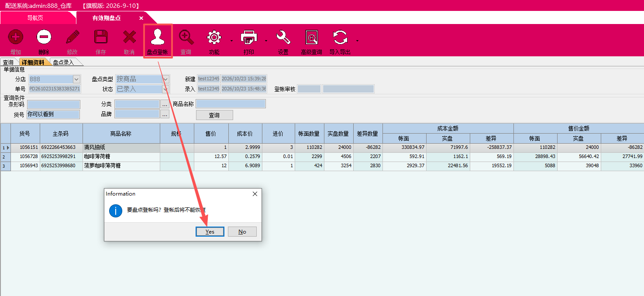Click the 功能 gear icon
The width and height of the screenshot is (644, 296).
pyautogui.click(x=214, y=37)
